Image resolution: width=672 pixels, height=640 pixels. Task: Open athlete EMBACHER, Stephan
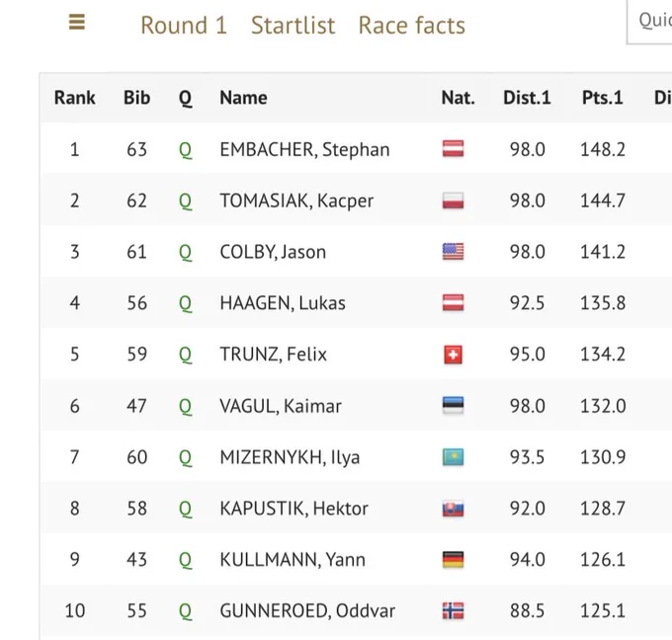tap(304, 149)
